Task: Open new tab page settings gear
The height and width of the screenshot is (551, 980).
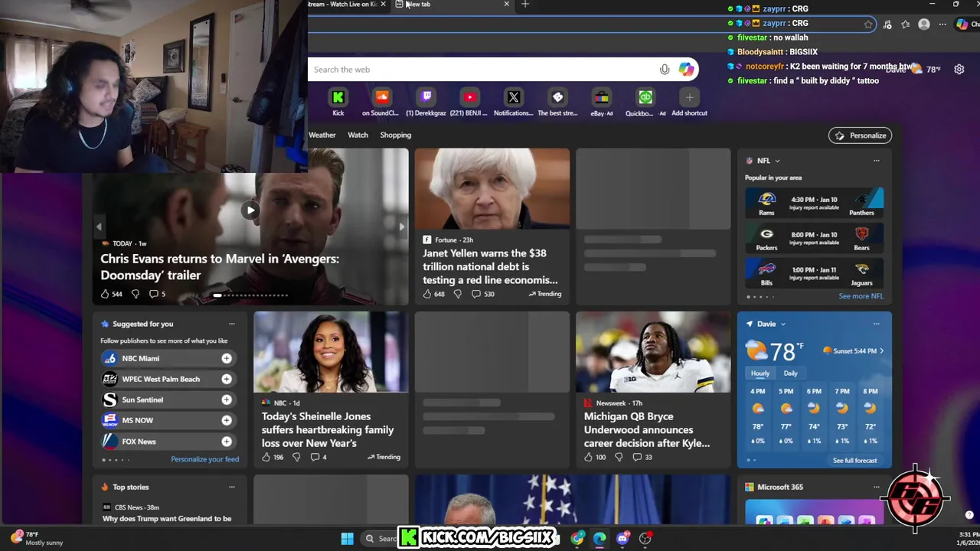Action: [959, 70]
